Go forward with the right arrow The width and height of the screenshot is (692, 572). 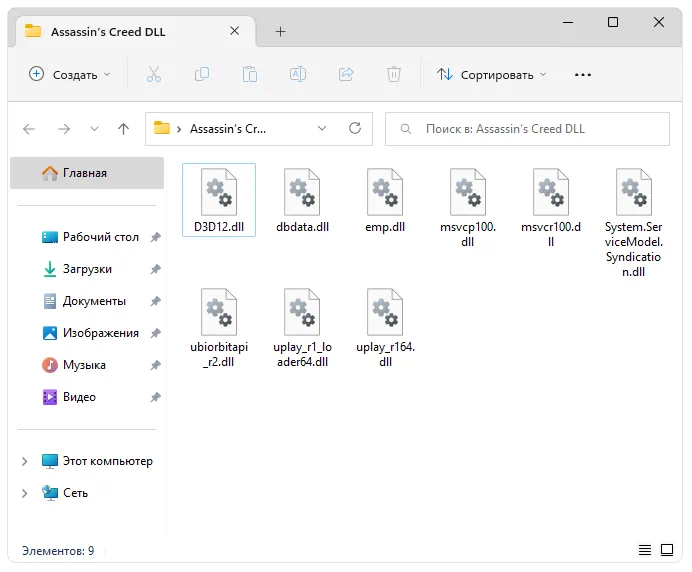[64, 129]
